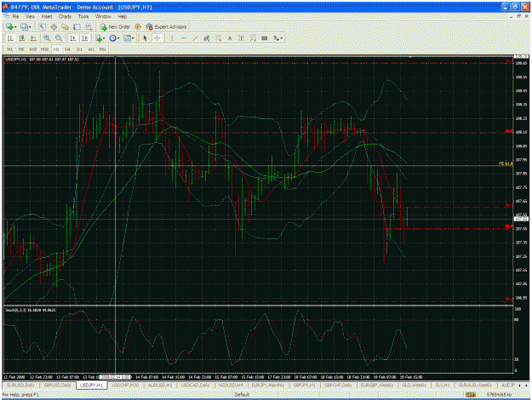The height and width of the screenshot is (400, 532).
Task: Open the Market Watch window icon
Action: pos(42,26)
